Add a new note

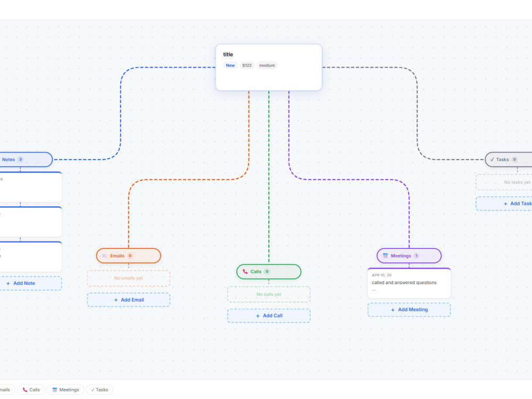coord(30,284)
